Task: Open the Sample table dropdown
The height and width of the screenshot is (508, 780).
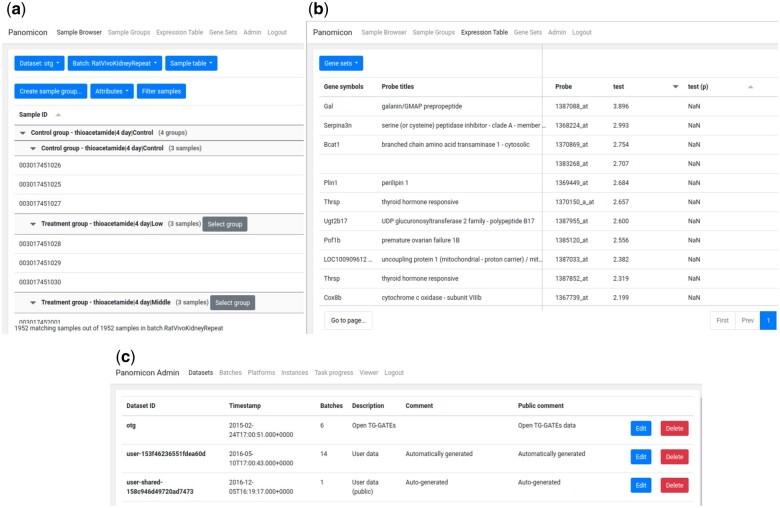Action: tap(191, 63)
